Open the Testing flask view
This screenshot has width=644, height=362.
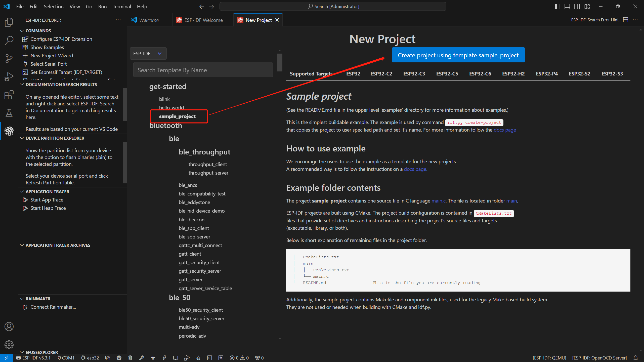point(9,113)
